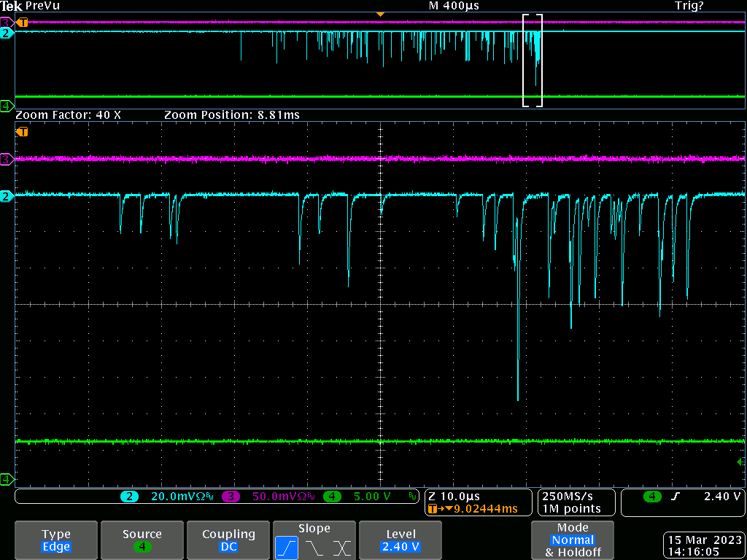Screen dimensions: 747x560
Task: Click the Tek logo
Action: (x=12, y=6)
